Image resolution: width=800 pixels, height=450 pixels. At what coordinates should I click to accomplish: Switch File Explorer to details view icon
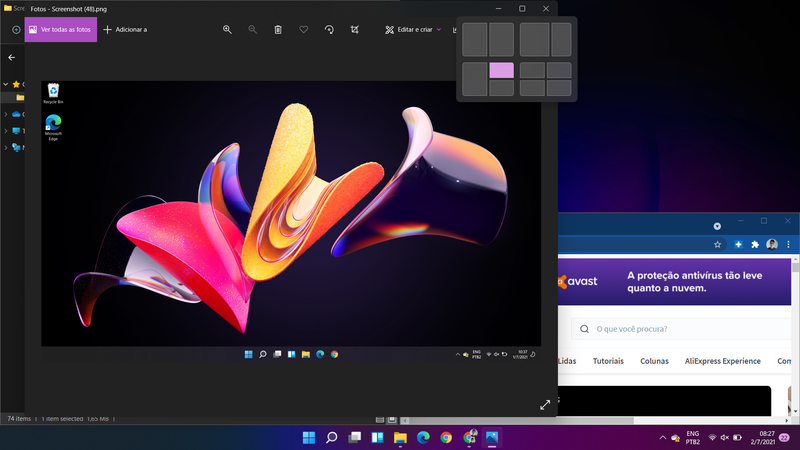coord(380,419)
